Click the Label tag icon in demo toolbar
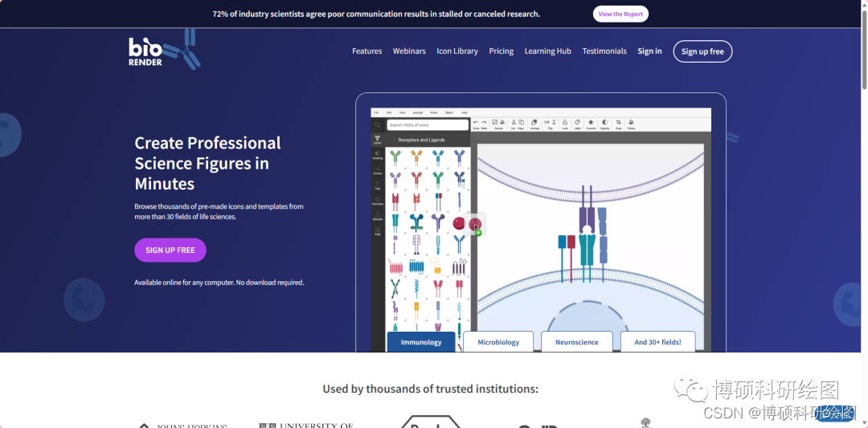 [577, 124]
